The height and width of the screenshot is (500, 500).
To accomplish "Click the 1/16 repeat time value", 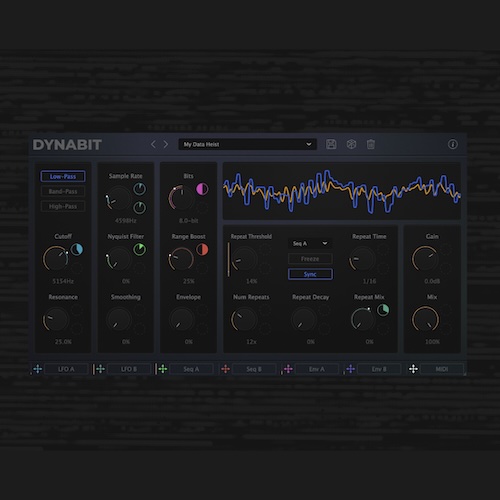I will [x=369, y=281].
